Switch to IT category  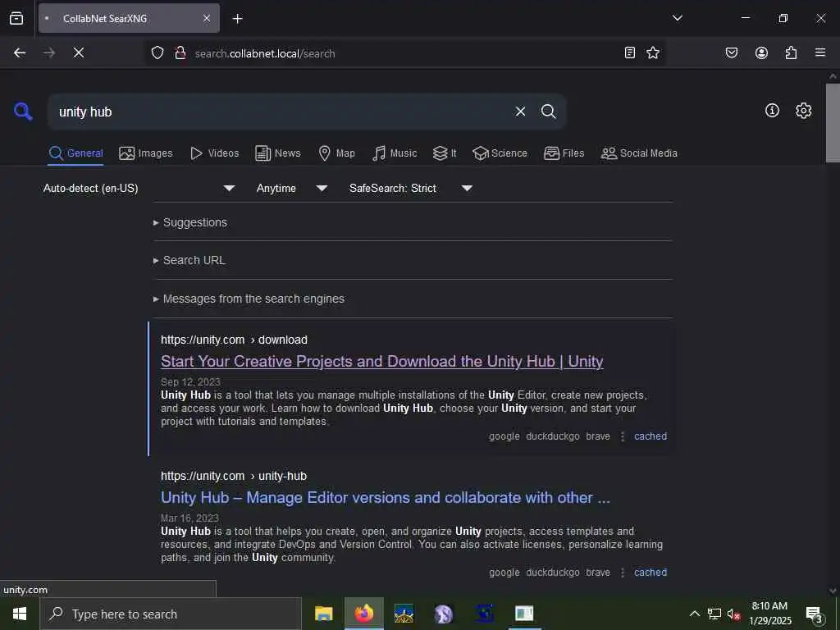point(445,153)
